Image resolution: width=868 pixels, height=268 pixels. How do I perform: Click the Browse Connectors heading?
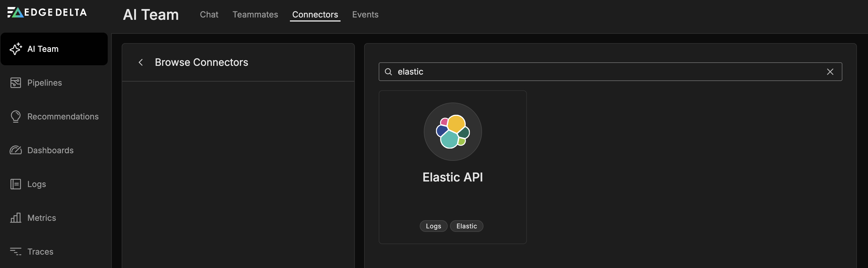(201, 62)
